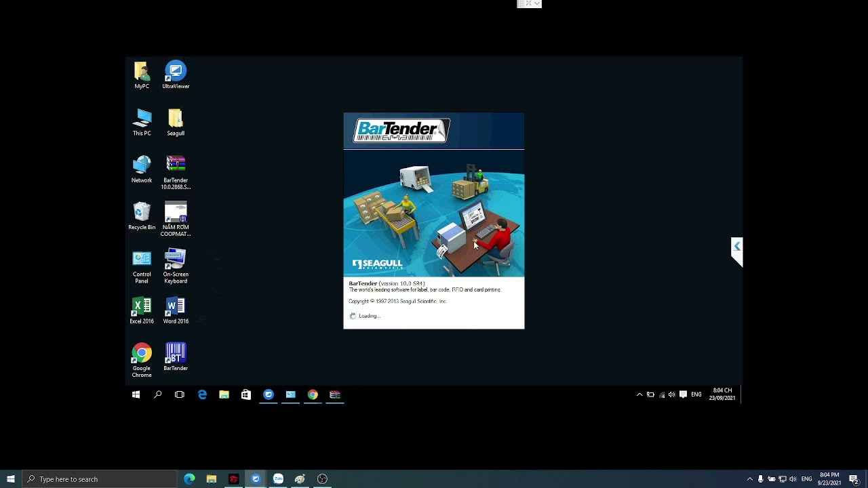Open Microsoft Edge on host taskbar
Image resolution: width=868 pixels, height=488 pixels.
point(189,479)
